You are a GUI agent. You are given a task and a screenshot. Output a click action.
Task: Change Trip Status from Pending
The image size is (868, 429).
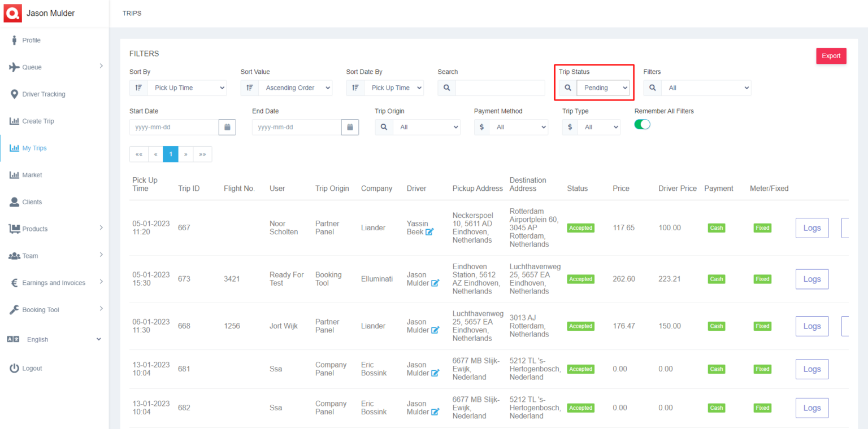click(x=604, y=87)
